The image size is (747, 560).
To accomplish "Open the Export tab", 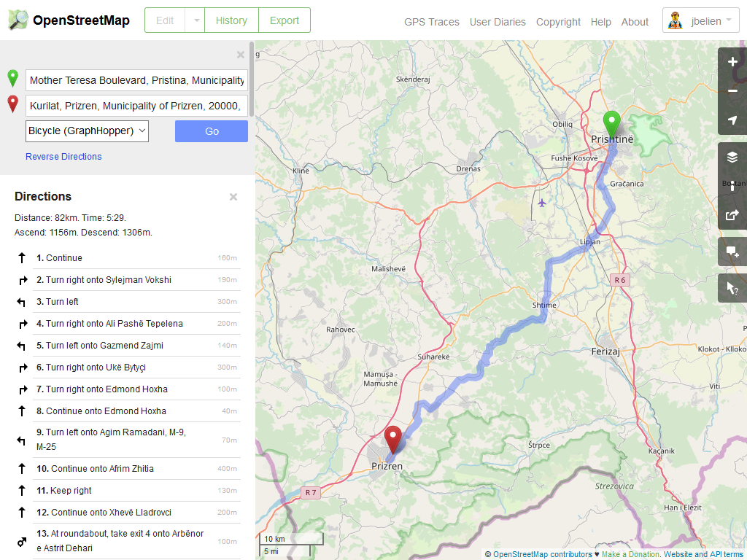I will (285, 20).
